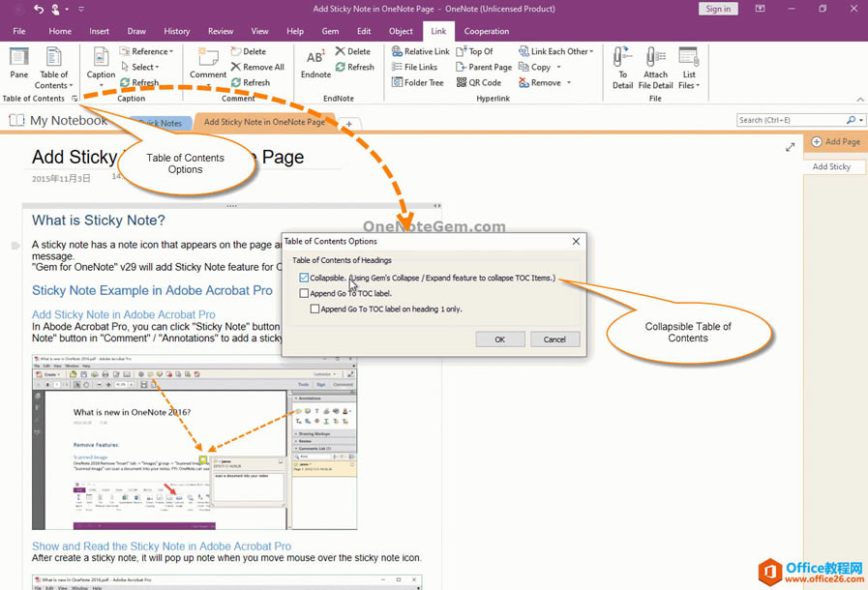The image size is (868, 590).
Task: Switch to the History tab
Action: 176,31
